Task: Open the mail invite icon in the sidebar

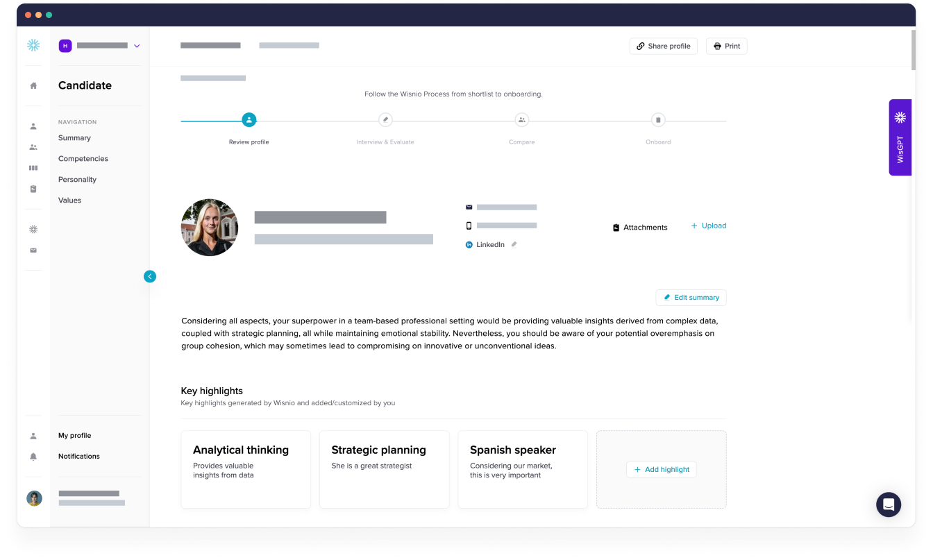Action: 33,250
